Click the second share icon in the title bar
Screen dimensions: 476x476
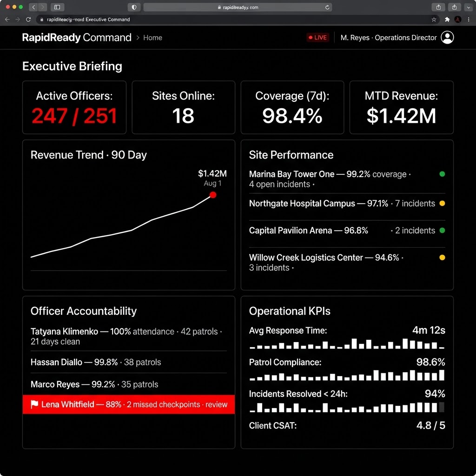[454, 7]
